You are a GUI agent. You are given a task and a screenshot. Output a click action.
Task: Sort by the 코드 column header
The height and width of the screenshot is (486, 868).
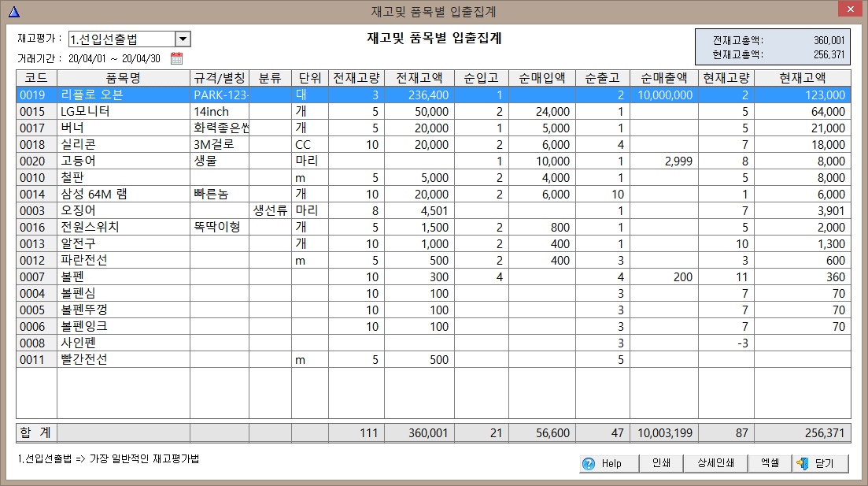point(36,78)
